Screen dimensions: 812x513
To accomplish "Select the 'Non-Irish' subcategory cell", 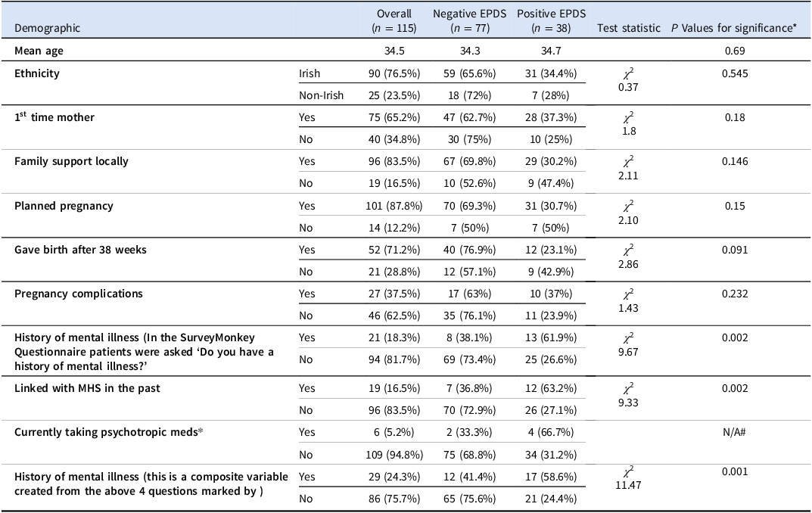I will pyautogui.click(x=322, y=95).
